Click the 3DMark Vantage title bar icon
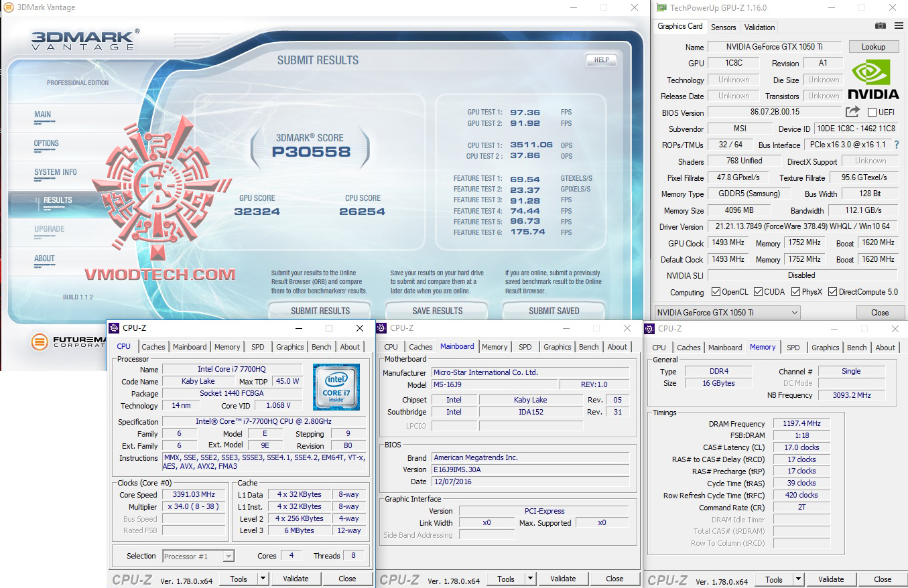 pos(9,7)
